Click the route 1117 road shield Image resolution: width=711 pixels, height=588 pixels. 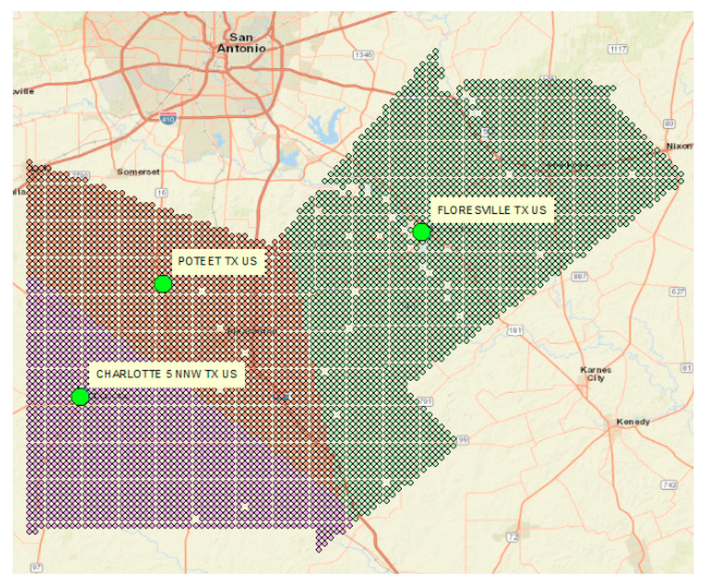tap(618, 49)
